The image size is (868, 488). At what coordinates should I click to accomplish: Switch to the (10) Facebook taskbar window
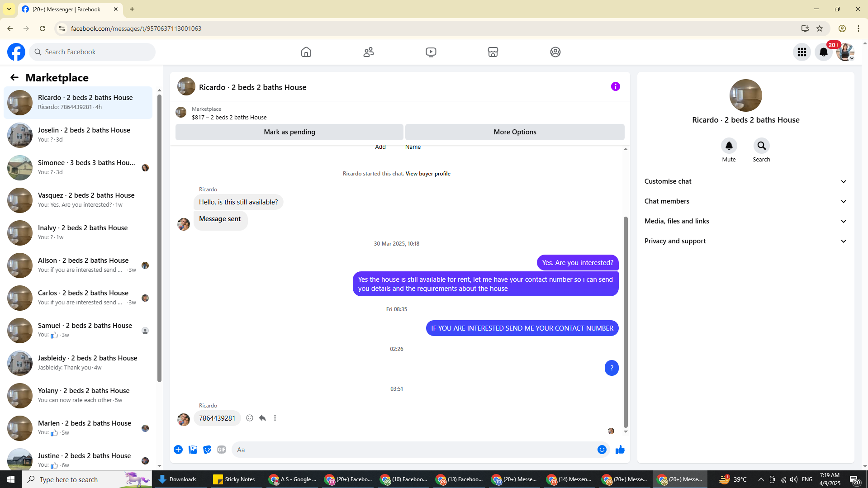(x=403, y=479)
